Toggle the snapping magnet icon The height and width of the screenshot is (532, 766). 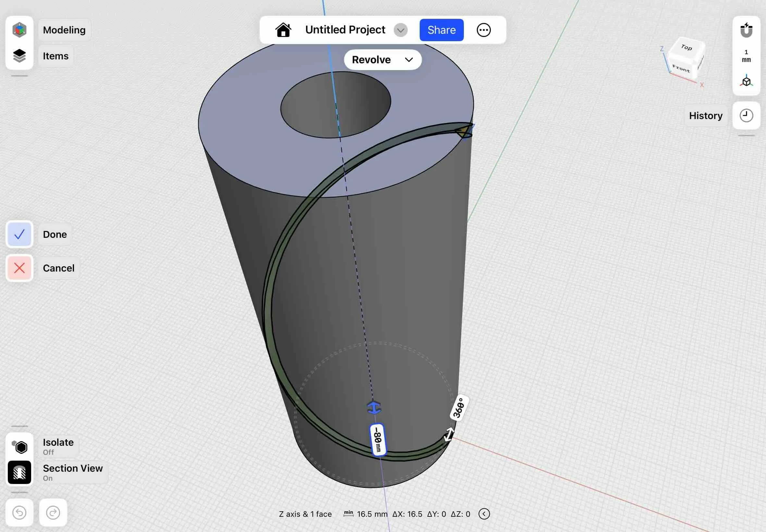click(x=746, y=30)
